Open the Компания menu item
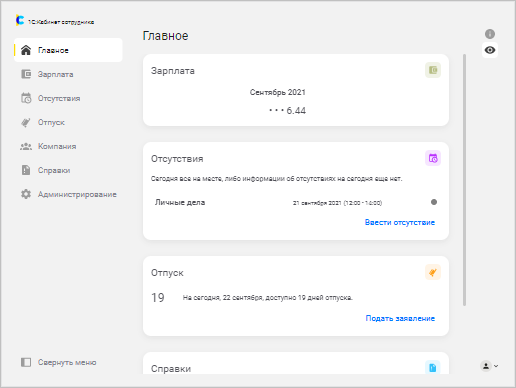The height and width of the screenshot is (388, 516). [x=68, y=146]
